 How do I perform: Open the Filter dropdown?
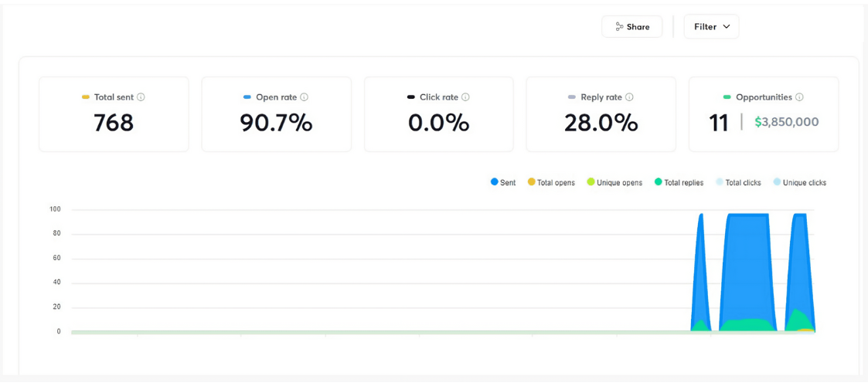[x=711, y=27]
